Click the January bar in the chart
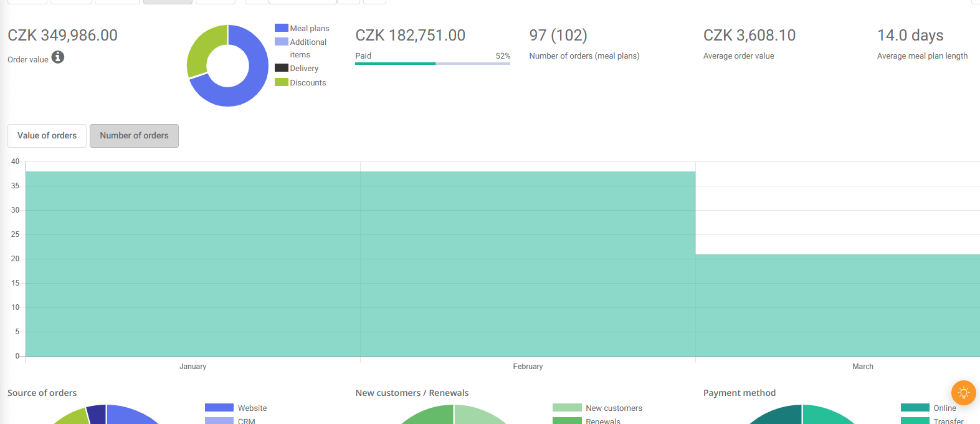 pyautogui.click(x=193, y=263)
